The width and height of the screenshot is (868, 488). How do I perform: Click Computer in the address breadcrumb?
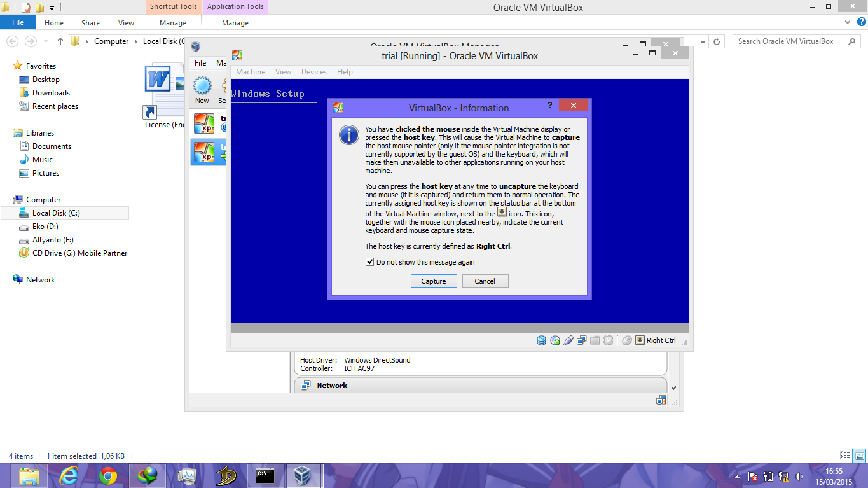pyautogui.click(x=111, y=41)
